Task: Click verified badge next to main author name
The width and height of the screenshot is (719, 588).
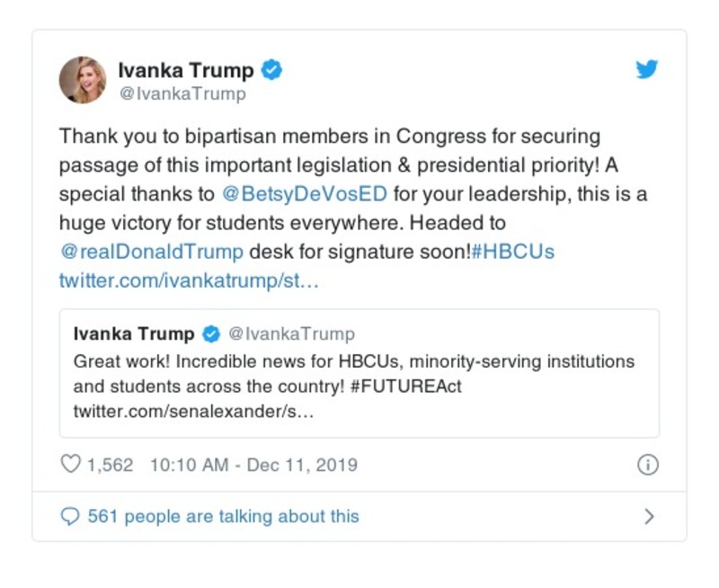Action: tap(273, 70)
